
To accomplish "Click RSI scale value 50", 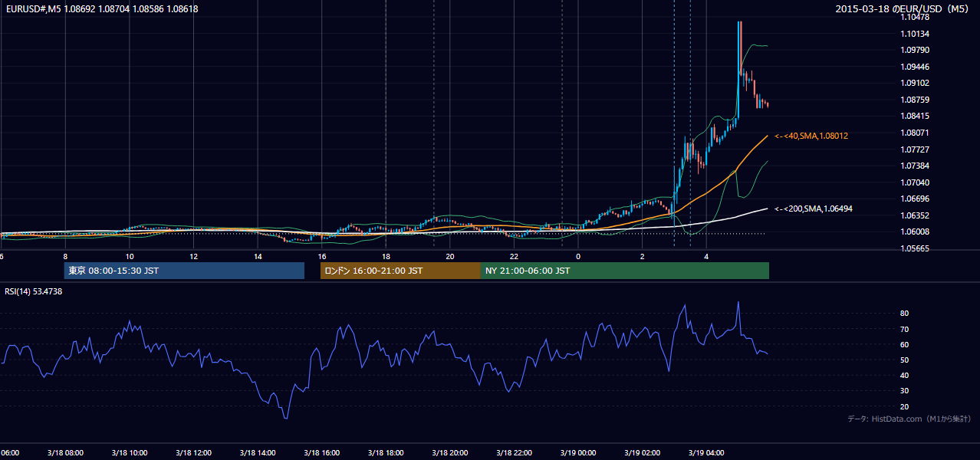I will click(x=905, y=360).
